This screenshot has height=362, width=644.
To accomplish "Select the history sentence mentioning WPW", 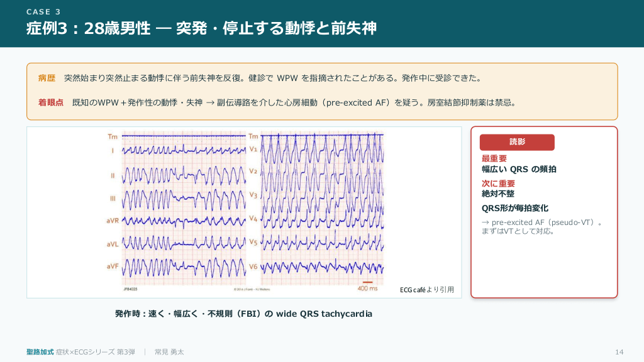I will 273,78.
